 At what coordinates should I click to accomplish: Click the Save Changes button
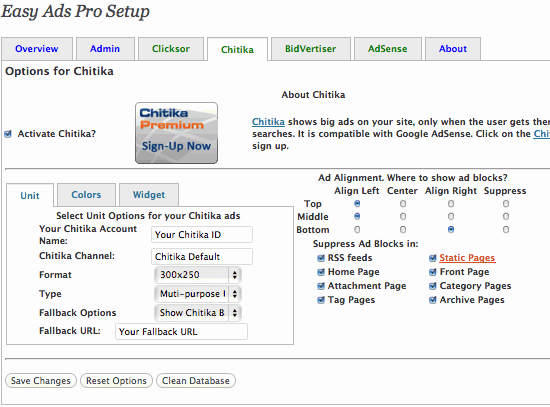pyautogui.click(x=41, y=381)
